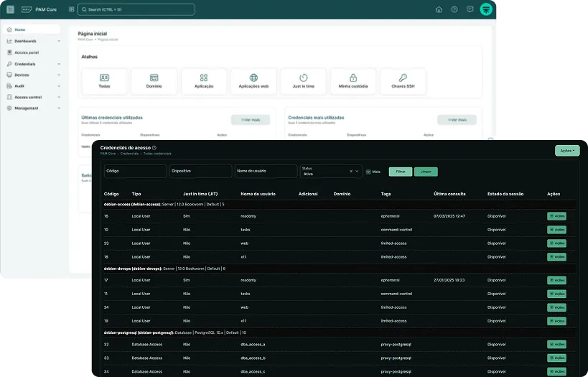Click the Limpar button

point(426,172)
